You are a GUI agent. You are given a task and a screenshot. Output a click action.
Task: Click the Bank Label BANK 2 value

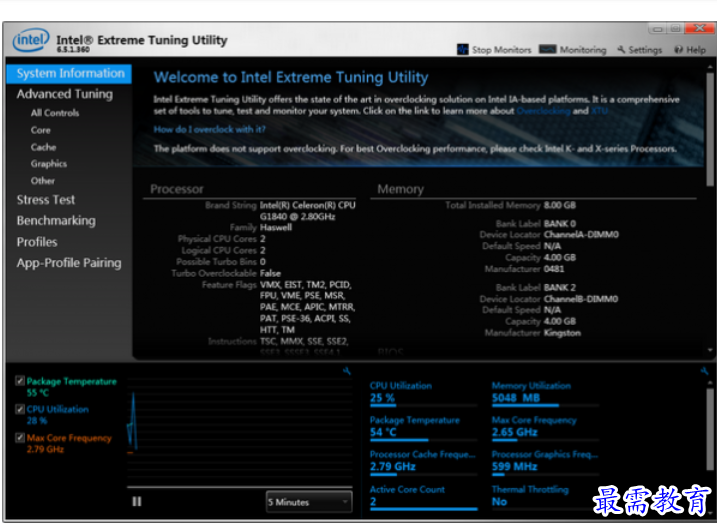(560, 287)
